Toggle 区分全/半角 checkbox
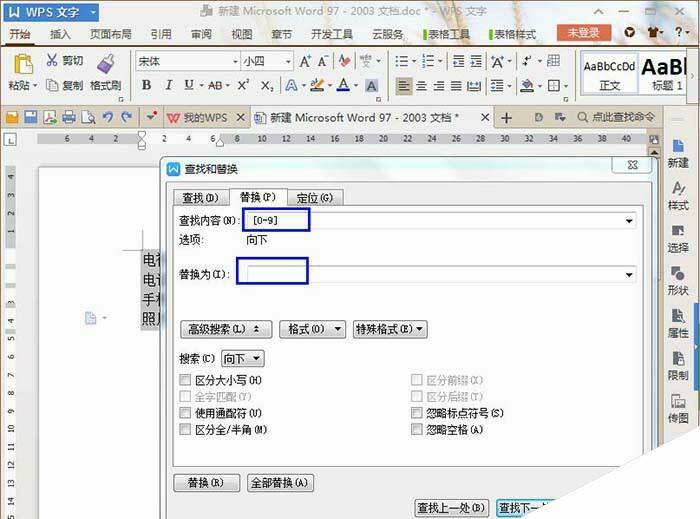The image size is (700, 519). (185, 429)
